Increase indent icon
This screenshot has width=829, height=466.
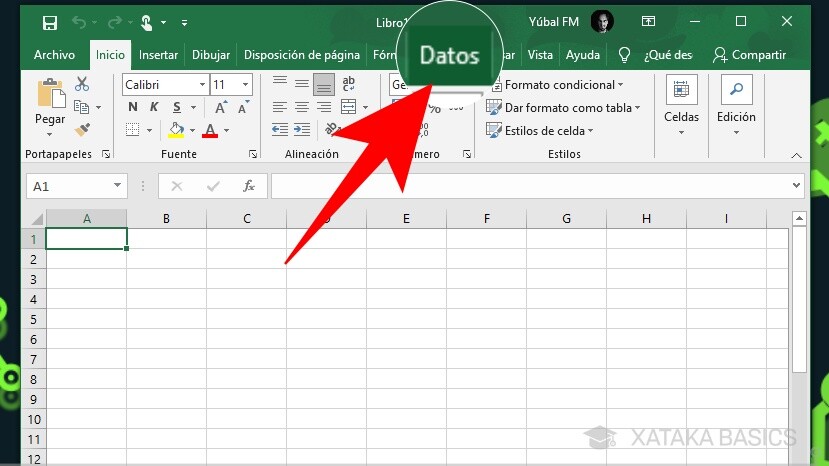[302, 130]
